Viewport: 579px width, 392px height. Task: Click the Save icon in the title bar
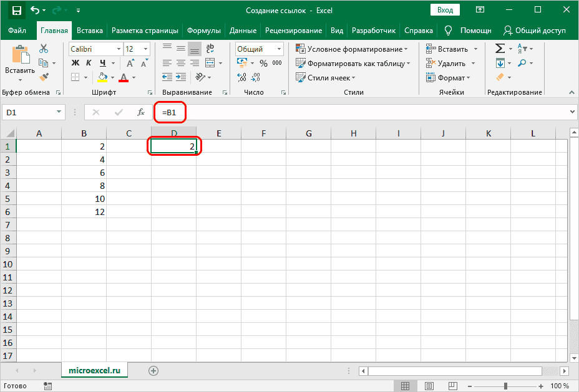pos(16,11)
